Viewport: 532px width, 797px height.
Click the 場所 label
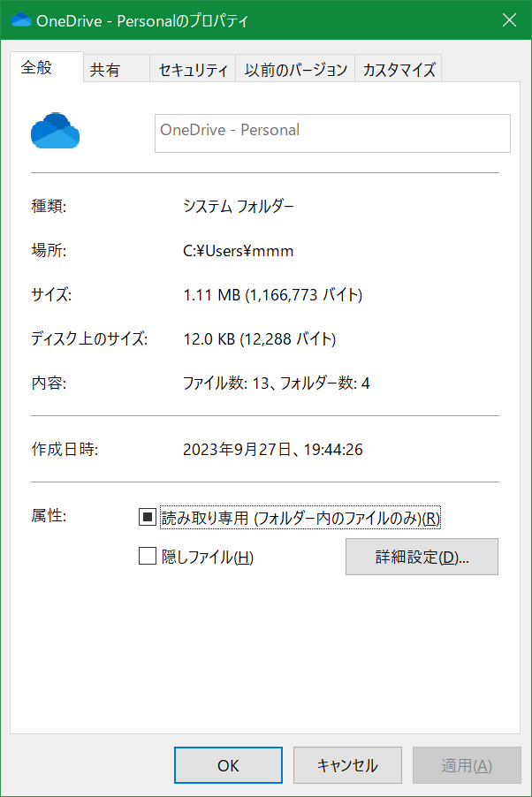coord(49,250)
